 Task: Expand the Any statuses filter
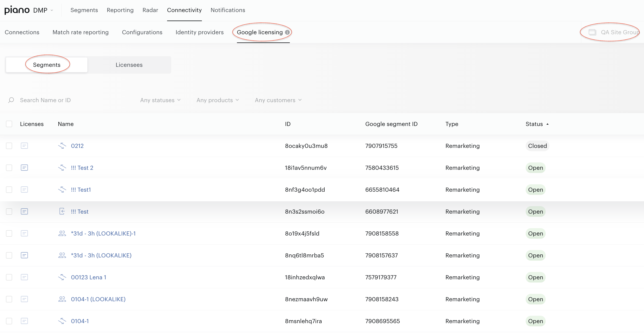(x=161, y=100)
